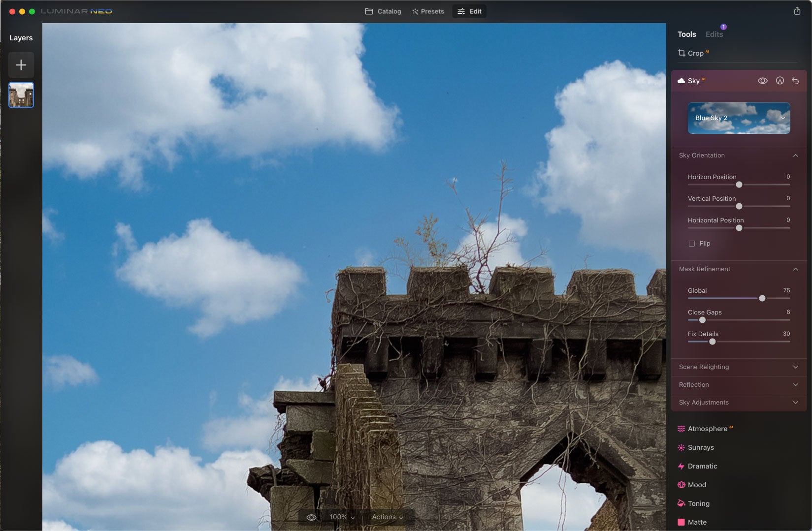Viewport: 812px width, 531px height.
Task: Switch to the Catalog tab
Action: pos(383,11)
